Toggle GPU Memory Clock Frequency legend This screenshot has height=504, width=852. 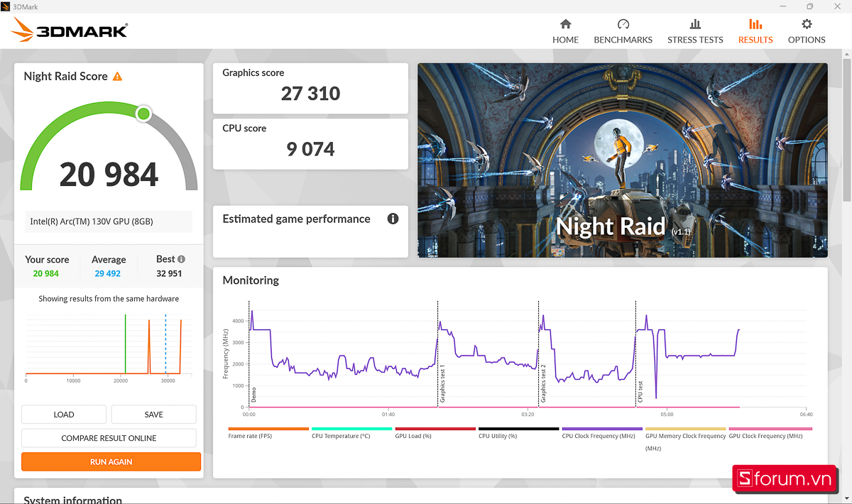(x=686, y=439)
